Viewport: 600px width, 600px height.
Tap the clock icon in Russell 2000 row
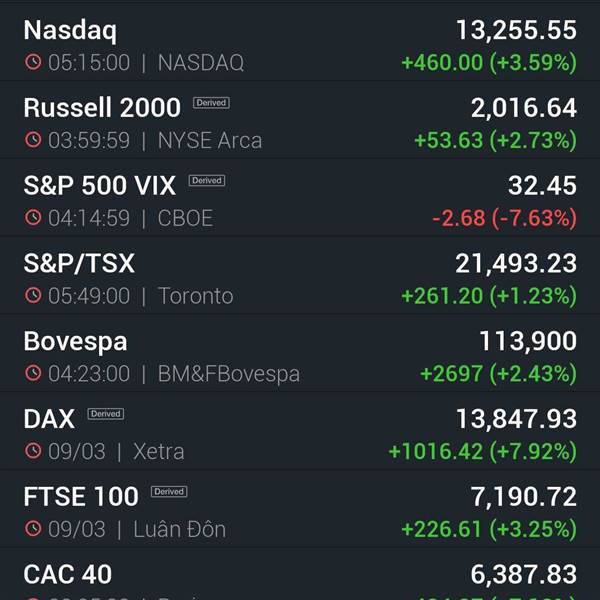tap(33, 140)
